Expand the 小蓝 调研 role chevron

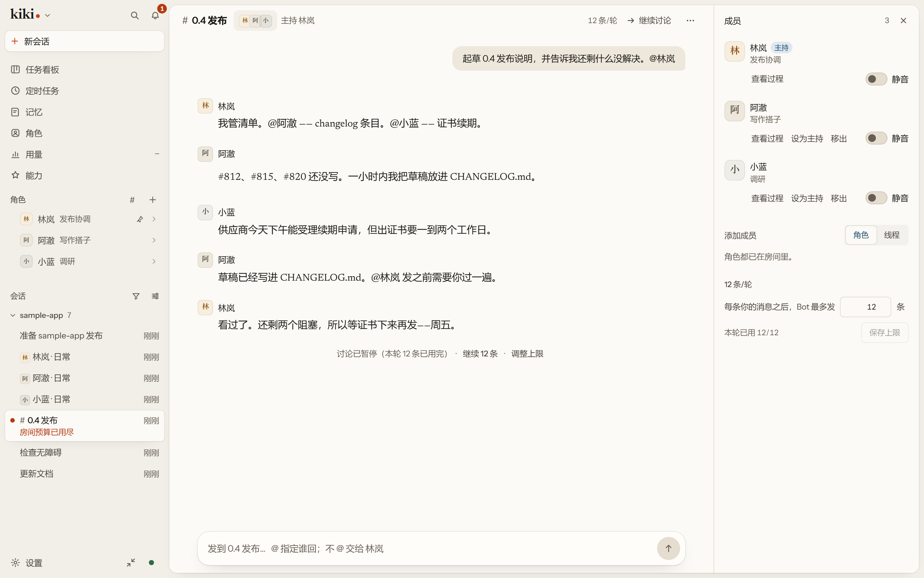pos(154,261)
